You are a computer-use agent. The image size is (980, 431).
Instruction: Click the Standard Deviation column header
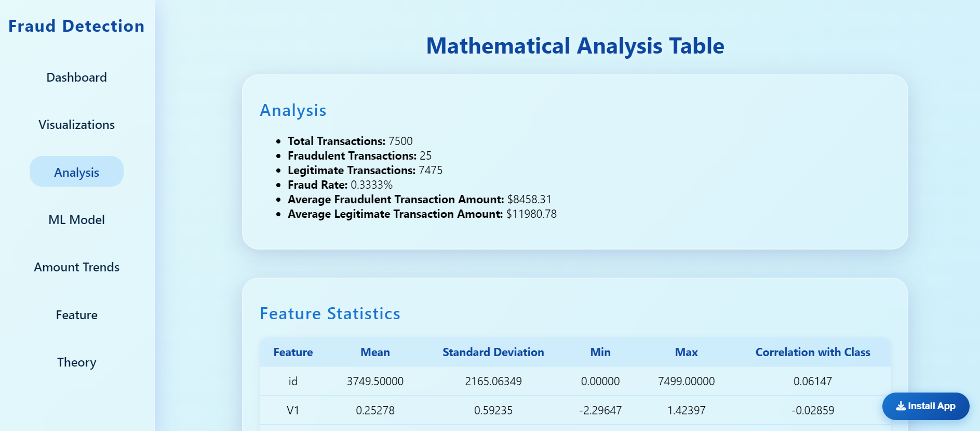493,352
